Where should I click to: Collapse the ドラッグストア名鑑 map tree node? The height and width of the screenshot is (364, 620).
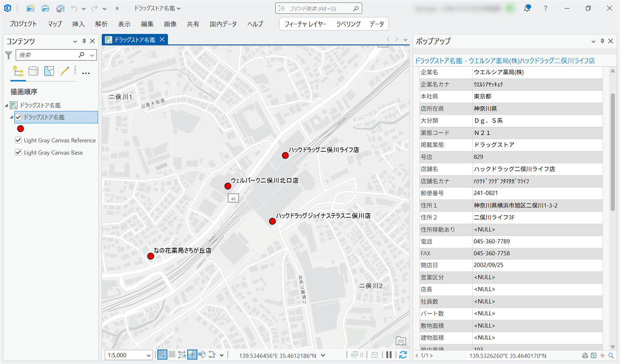[6, 105]
